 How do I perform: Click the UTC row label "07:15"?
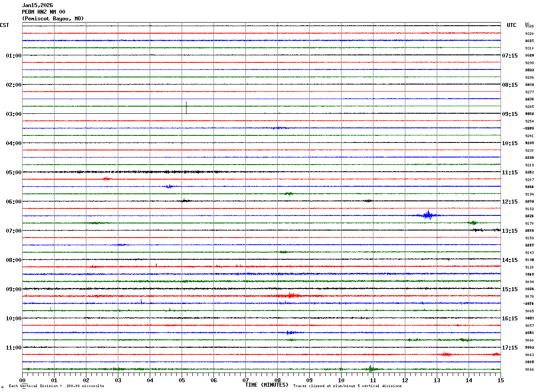point(510,56)
